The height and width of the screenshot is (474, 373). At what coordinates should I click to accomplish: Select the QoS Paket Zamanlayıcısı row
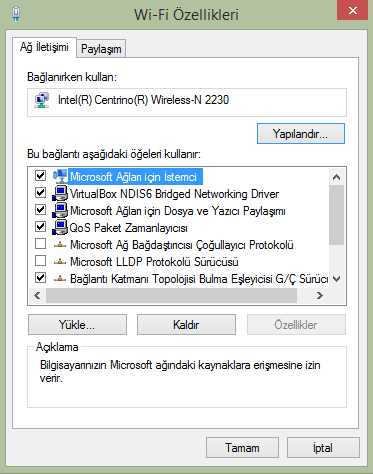[x=128, y=228]
